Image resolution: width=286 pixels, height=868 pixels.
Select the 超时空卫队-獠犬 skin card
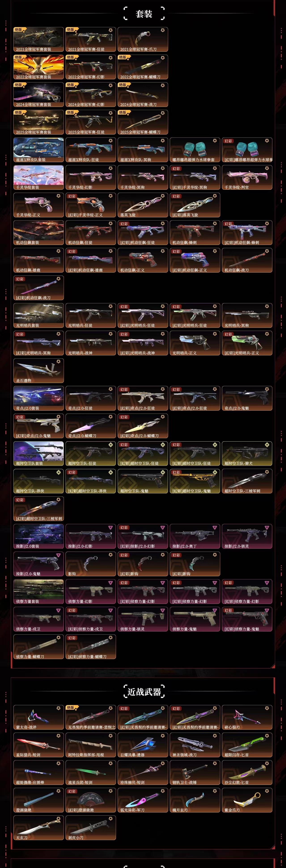point(247,454)
